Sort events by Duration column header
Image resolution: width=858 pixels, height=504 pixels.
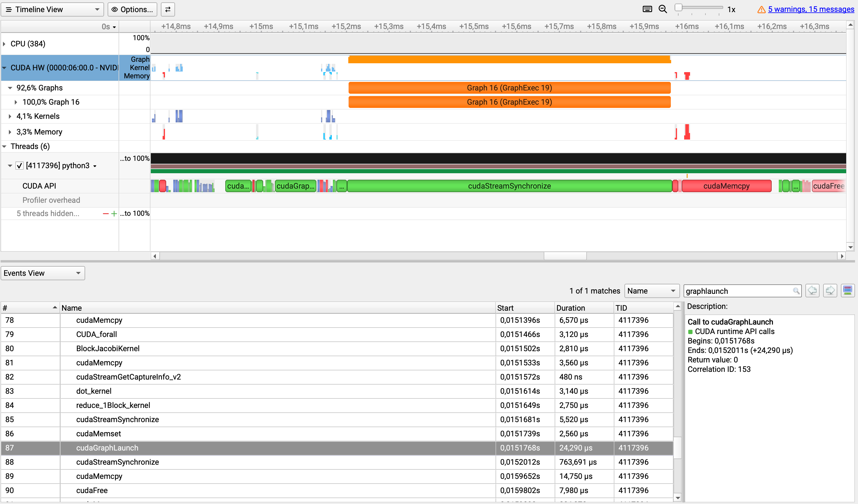click(584, 308)
